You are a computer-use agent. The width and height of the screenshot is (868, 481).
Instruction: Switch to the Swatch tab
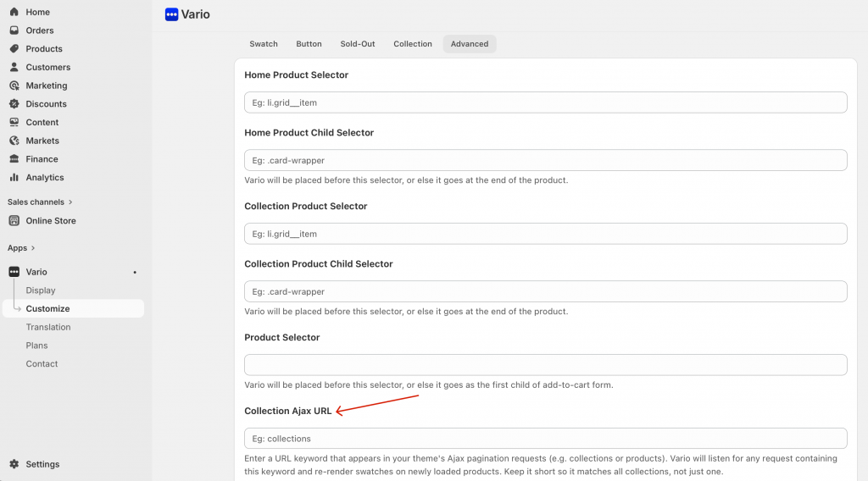(264, 44)
